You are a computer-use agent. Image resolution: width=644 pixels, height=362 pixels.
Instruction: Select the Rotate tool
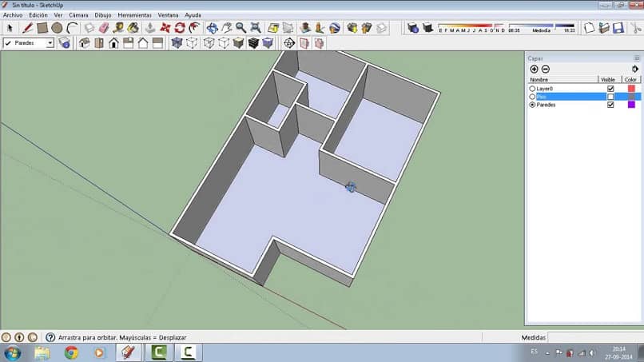(x=179, y=28)
